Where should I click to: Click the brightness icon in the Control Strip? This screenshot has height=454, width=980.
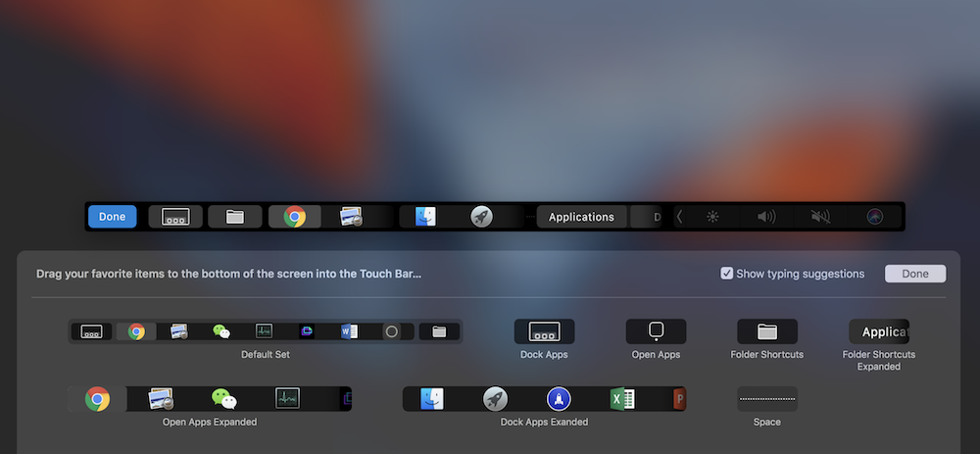pyautogui.click(x=712, y=217)
